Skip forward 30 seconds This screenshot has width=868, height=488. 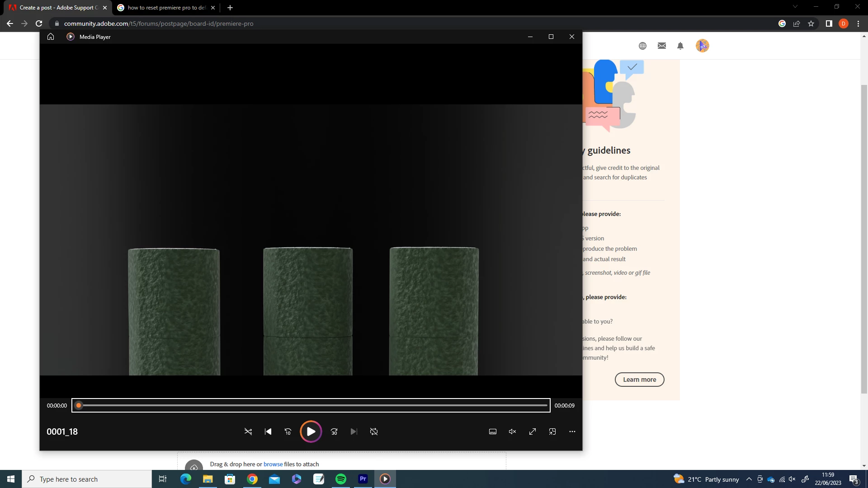pos(334,432)
